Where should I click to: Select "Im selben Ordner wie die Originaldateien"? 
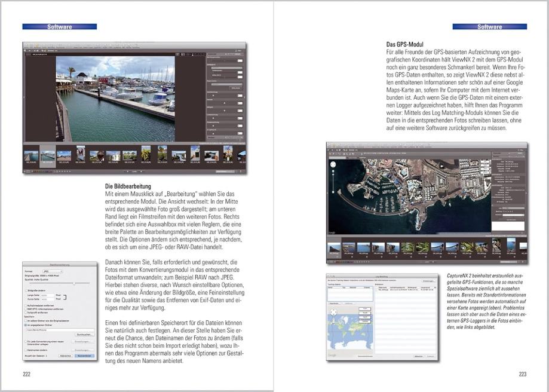(25, 321)
